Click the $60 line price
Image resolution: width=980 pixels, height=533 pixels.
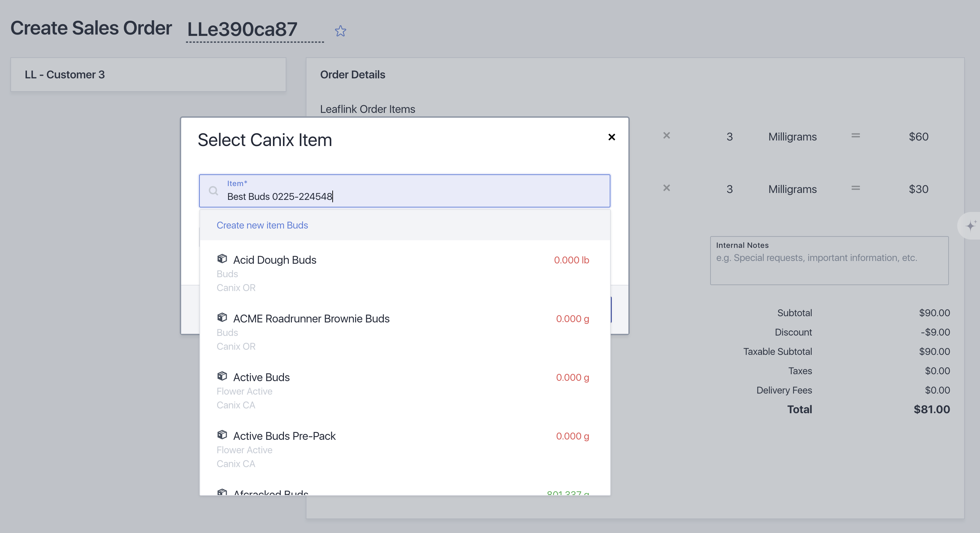click(x=918, y=137)
